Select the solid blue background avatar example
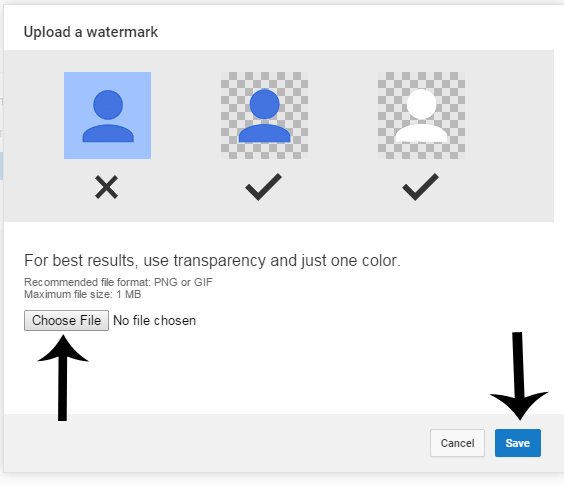Viewport: 564px width, 486px height. [108, 115]
